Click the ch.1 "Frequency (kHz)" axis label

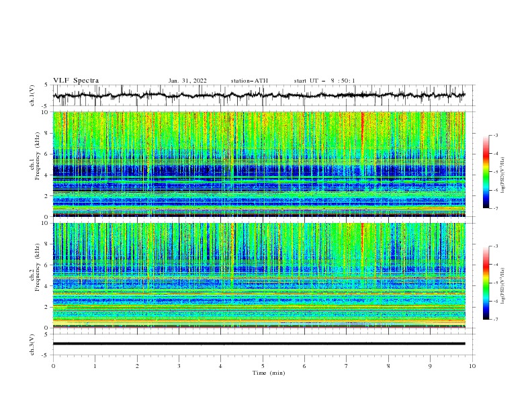(37, 154)
